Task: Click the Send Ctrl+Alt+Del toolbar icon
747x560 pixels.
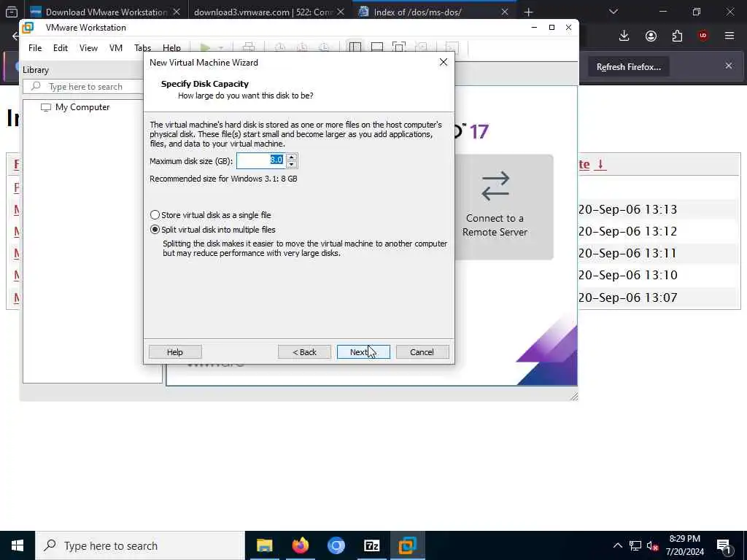Action: point(248,47)
